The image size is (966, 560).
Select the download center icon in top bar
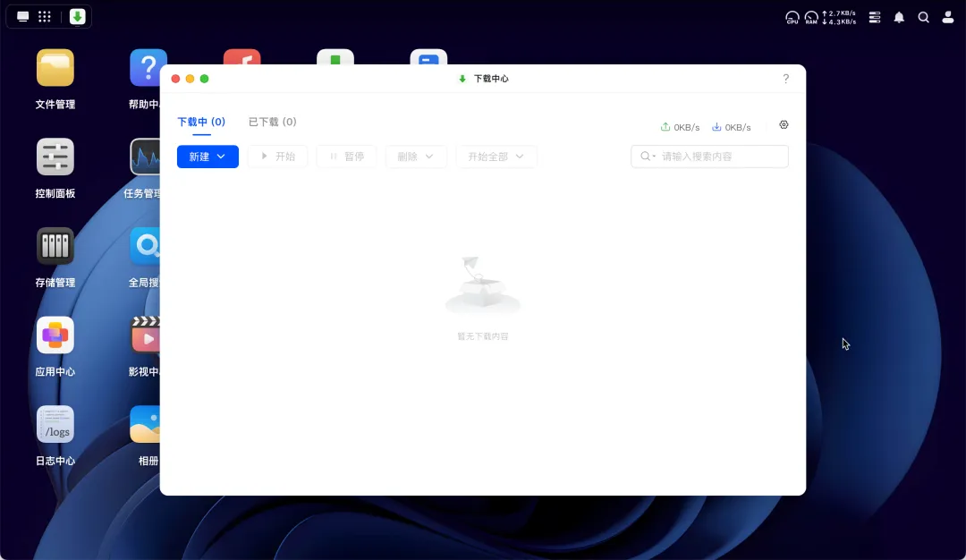77,17
